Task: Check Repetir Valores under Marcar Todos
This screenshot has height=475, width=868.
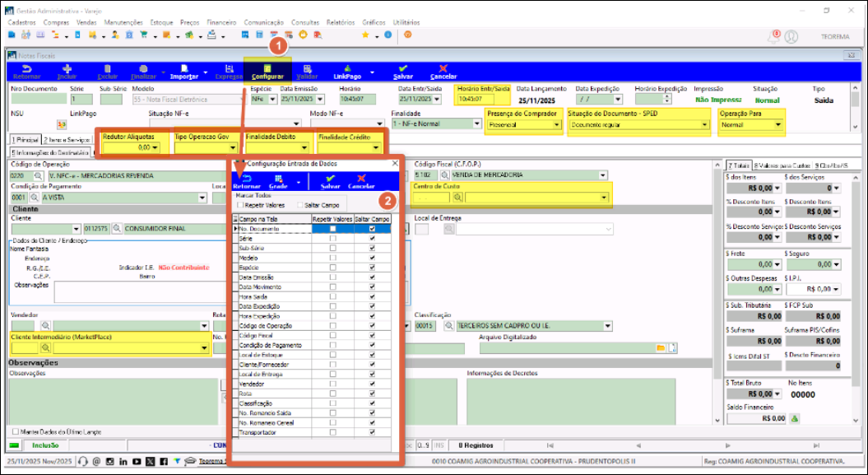Action: (239, 204)
